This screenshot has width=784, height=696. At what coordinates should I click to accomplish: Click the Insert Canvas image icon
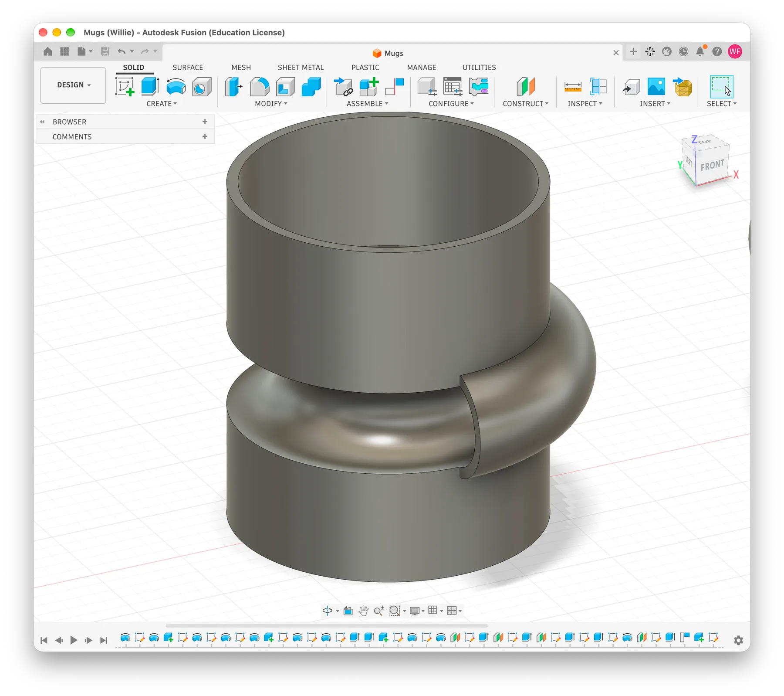pos(656,86)
